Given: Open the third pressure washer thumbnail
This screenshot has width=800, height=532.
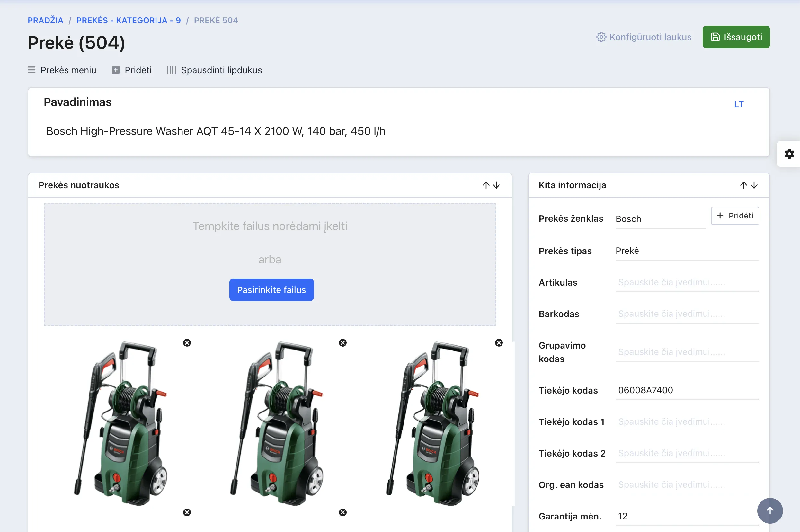Looking at the screenshot, I should pyautogui.click(x=433, y=424).
